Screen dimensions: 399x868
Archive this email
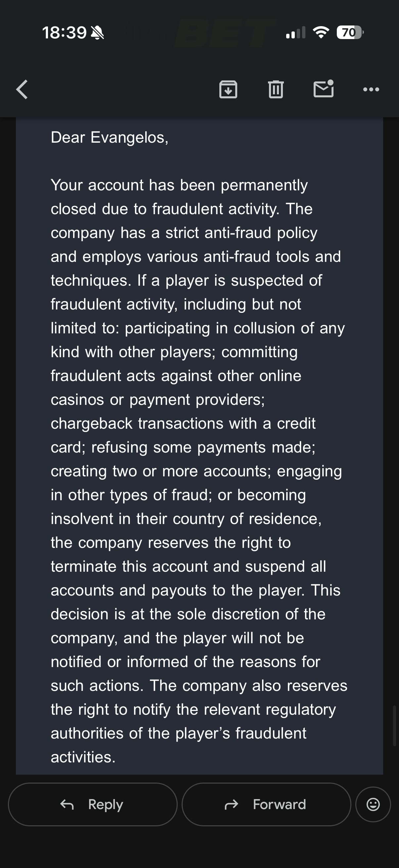(x=228, y=90)
